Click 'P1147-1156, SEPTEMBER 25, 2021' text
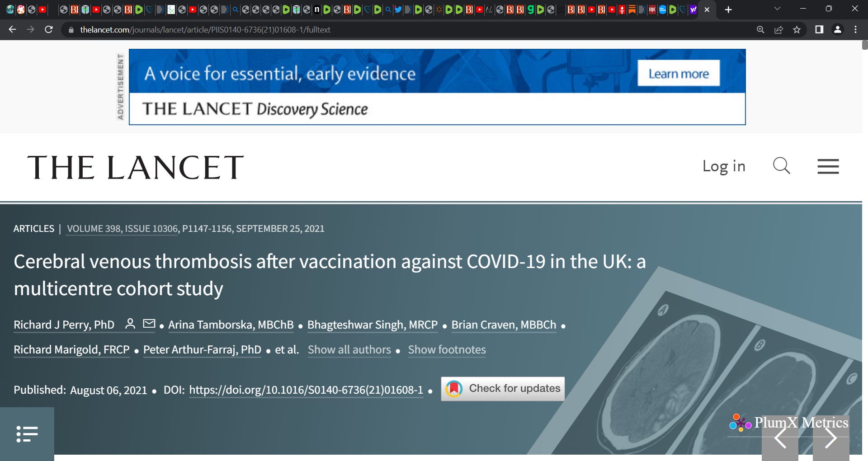The height and width of the screenshot is (461, 868). click(253, 229)
